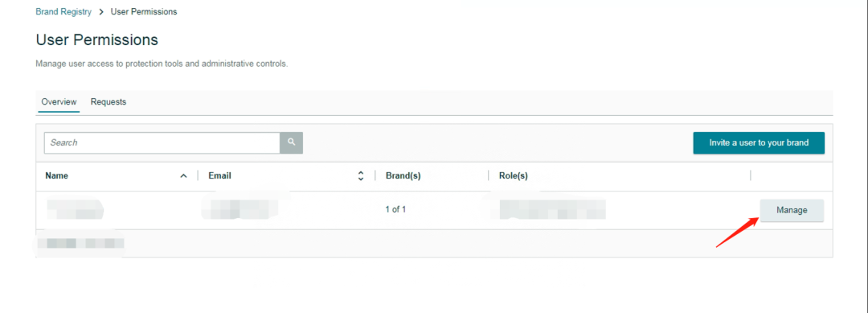The width and height of the screenshot is (868, 313).
Task: Toggle Email column sort arrows
Action: (x=361, y=176)
